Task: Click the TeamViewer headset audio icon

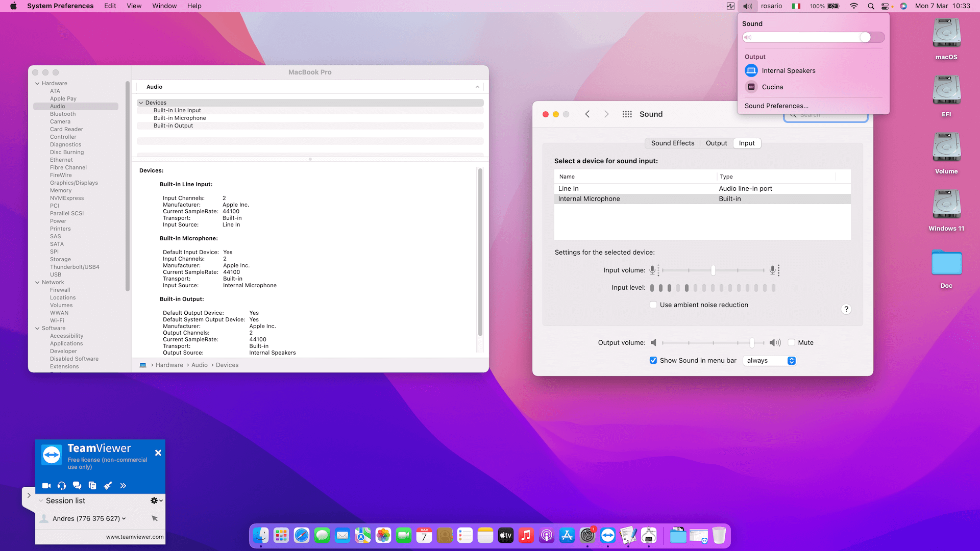Action: pyautogui.click(x=62, y=486)
